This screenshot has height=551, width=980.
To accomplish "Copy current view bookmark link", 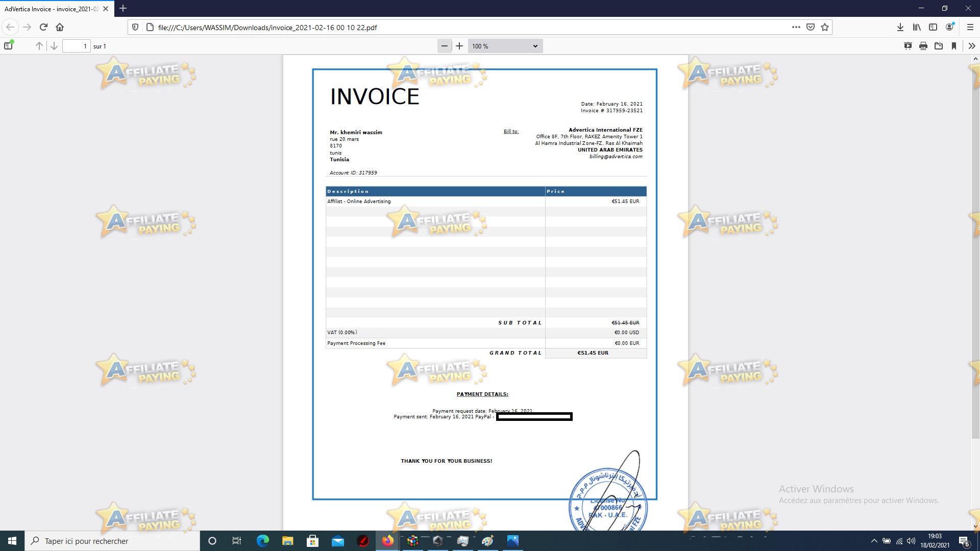I will tap(954, 46).
